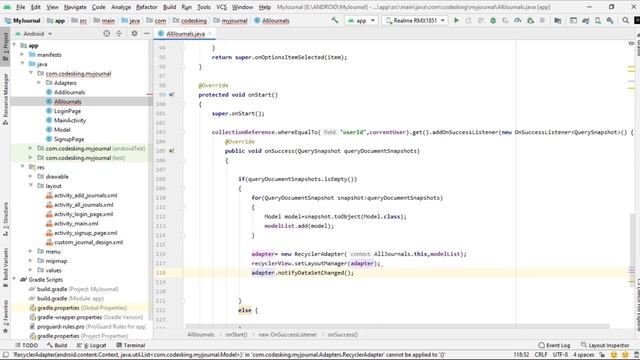Open the Project Structure icon

(x=558, y=20)
